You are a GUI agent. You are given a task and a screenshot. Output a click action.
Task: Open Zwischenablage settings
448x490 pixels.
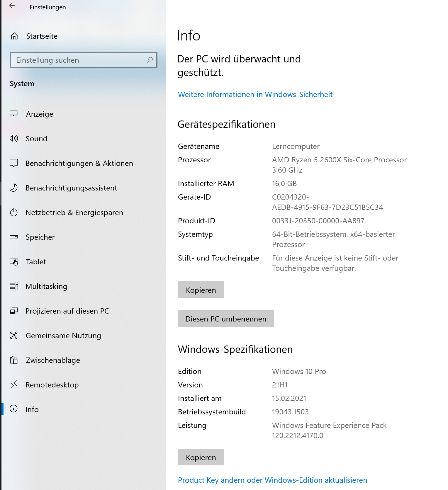84,360
